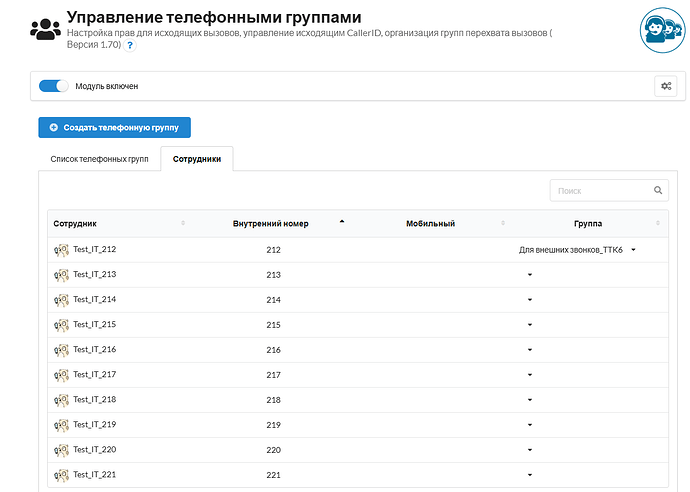The height and width of the screenshot is (492, 690).
Task: Open module settings gears icon
Action: click(x=665, y=86)
